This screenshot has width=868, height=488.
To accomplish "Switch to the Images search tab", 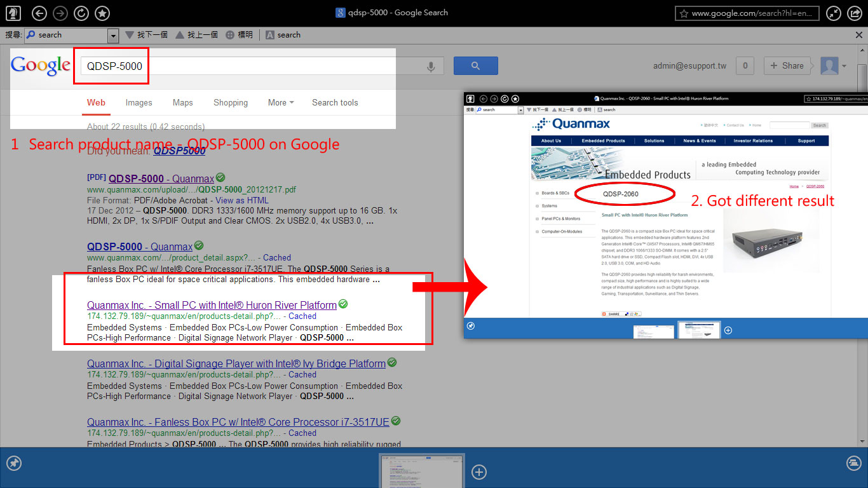I will (x=139, y=102).
